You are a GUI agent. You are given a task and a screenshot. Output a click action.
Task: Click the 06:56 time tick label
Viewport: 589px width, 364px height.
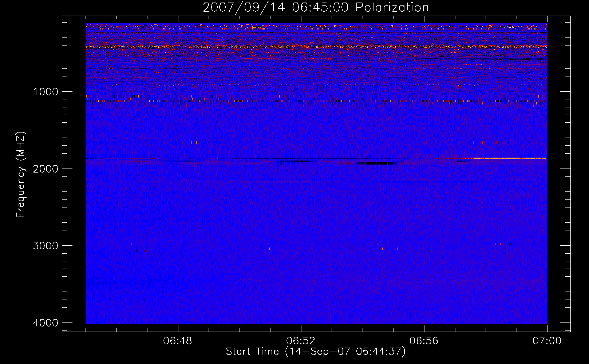pyautogui.click(x=424, y=341)
